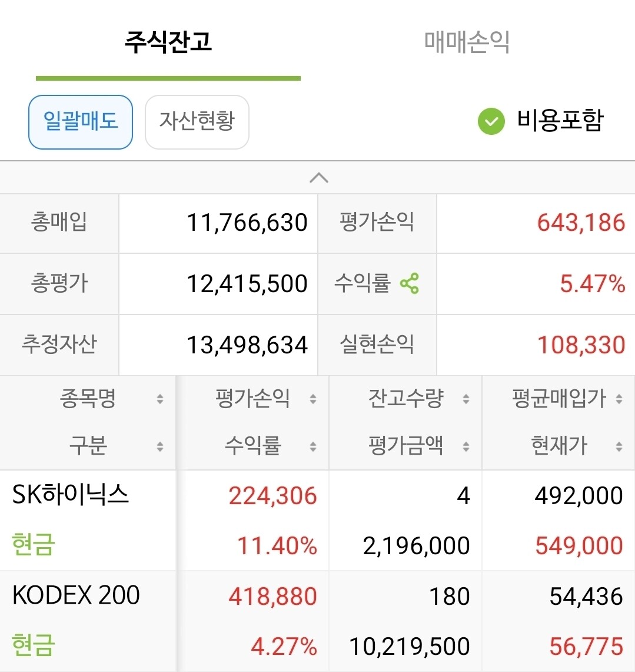Sort by 잔고수량 column arrows

tap(466, 399)
